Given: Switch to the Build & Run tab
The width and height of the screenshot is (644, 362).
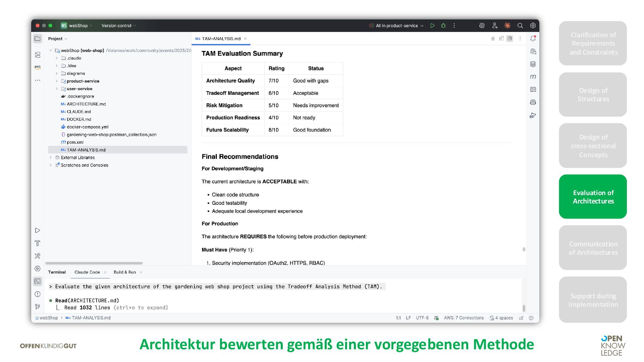Looking at the screenshot, I should pos(124,272).
